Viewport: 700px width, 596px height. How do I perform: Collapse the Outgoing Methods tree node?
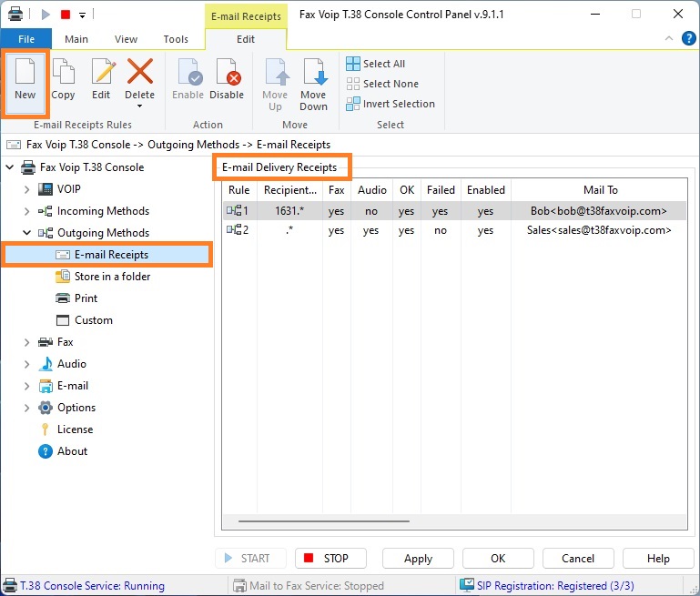tap(26, 233)
